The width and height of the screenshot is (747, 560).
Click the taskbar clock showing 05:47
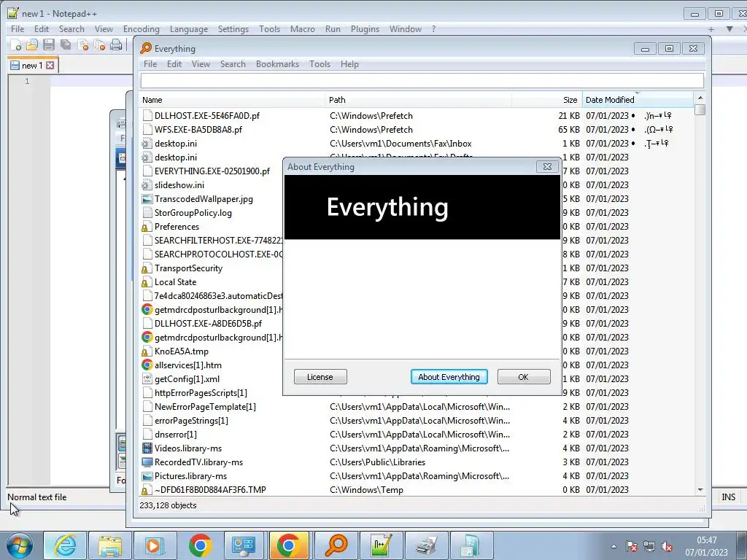706,546
